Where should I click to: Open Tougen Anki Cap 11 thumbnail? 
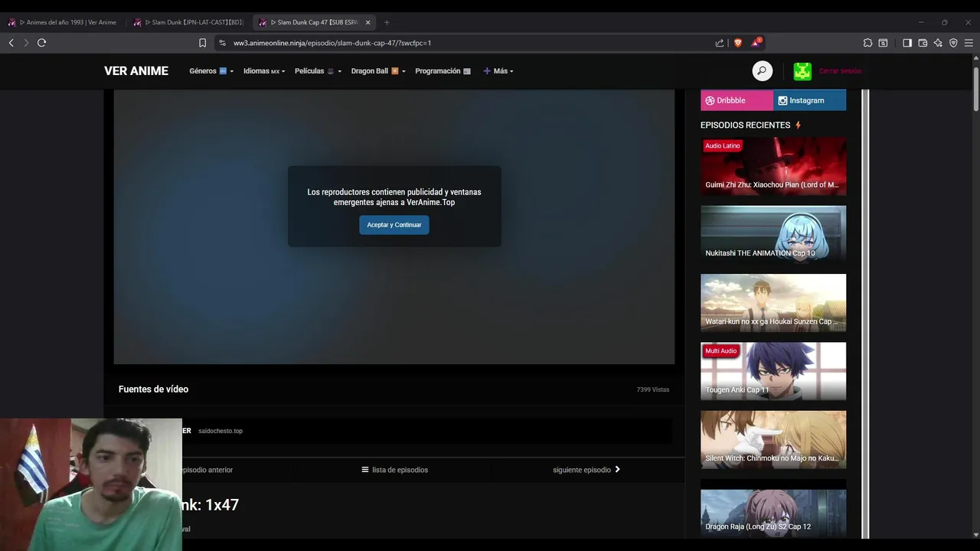point(773,371)
